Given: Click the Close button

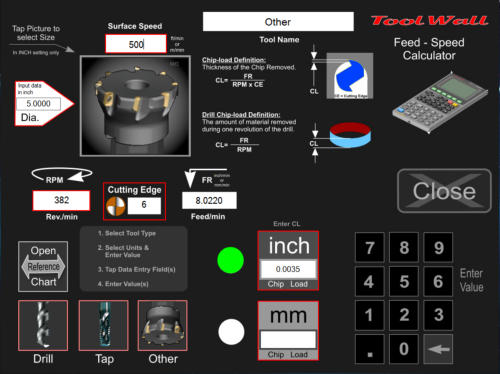Looking at the screenshot, I should click(444, 191).
